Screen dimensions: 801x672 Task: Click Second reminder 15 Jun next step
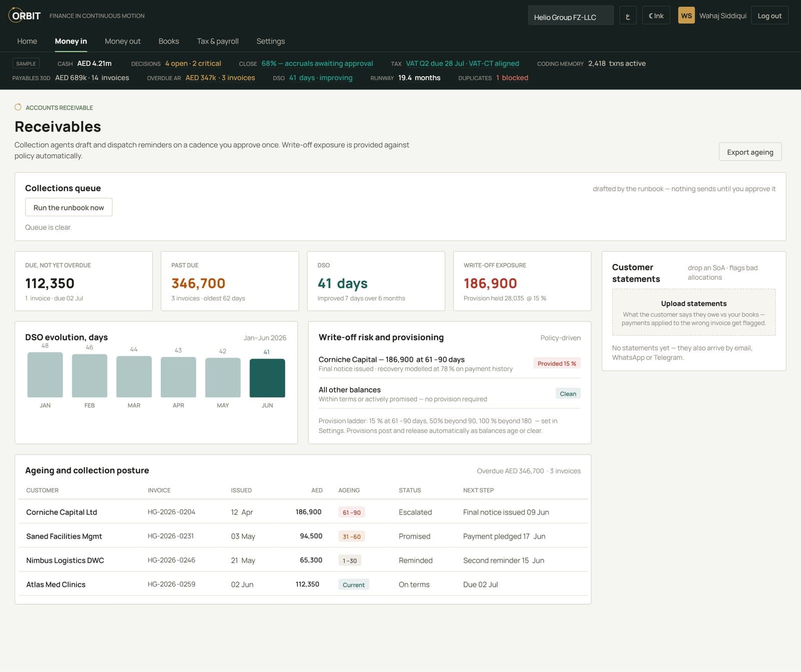pos(504,560)
